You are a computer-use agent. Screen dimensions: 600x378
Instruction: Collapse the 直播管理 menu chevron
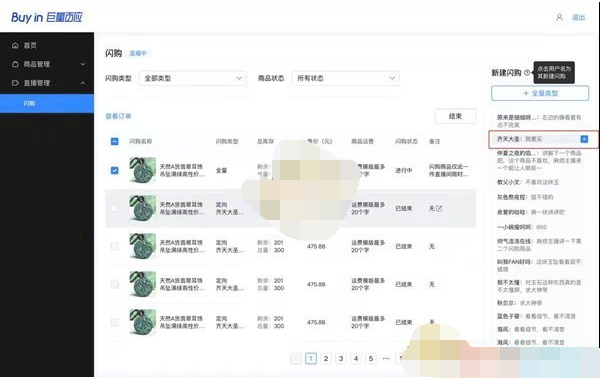click(x=83, y=83)
